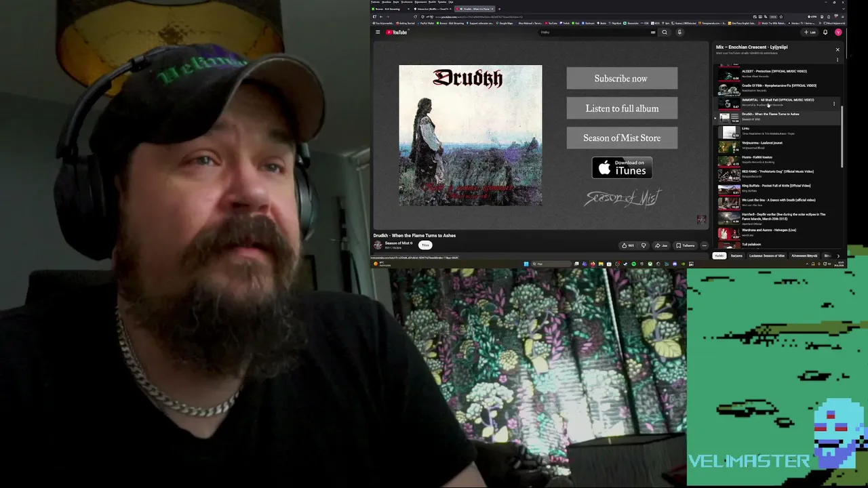Open the YouTube bookmark in bookmarks bar

click(x=551, y=23)
